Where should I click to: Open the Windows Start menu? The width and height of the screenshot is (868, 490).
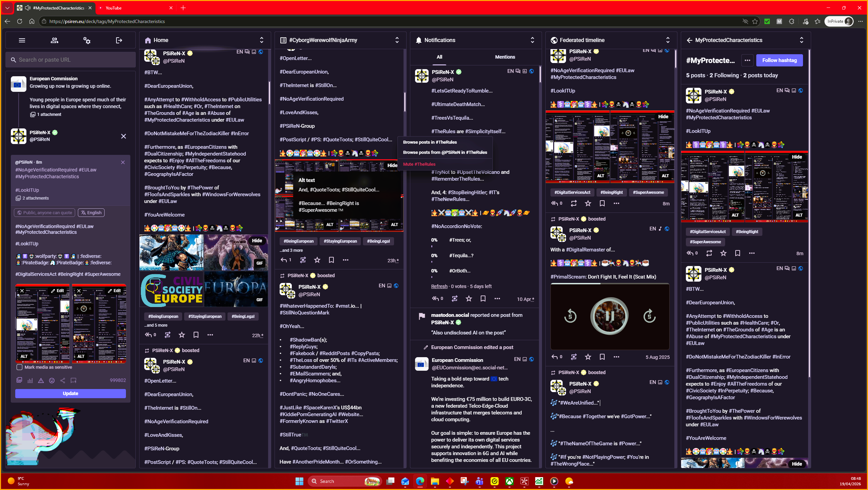pos(299,481)
